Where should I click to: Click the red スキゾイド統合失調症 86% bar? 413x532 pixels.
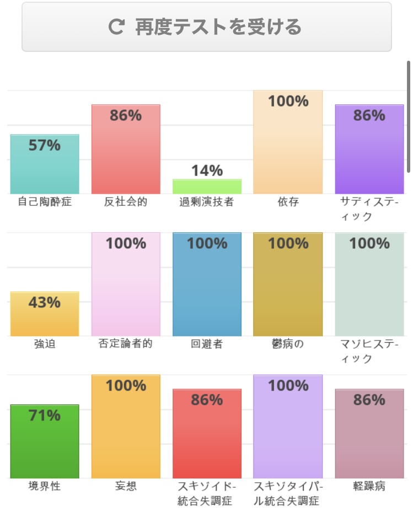pos(207,434)
